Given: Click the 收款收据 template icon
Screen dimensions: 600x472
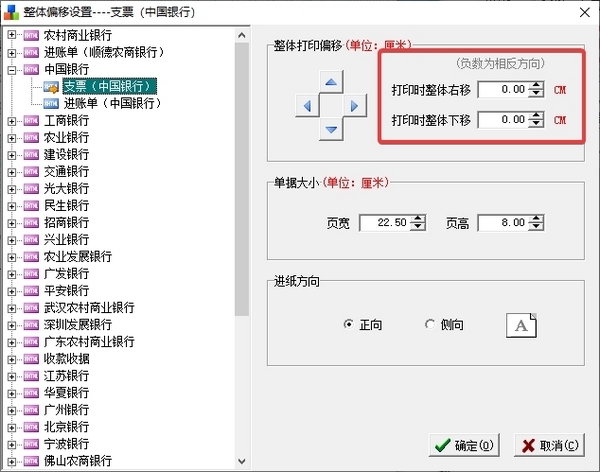Looking at the screenshot, I should click(31, 359).
